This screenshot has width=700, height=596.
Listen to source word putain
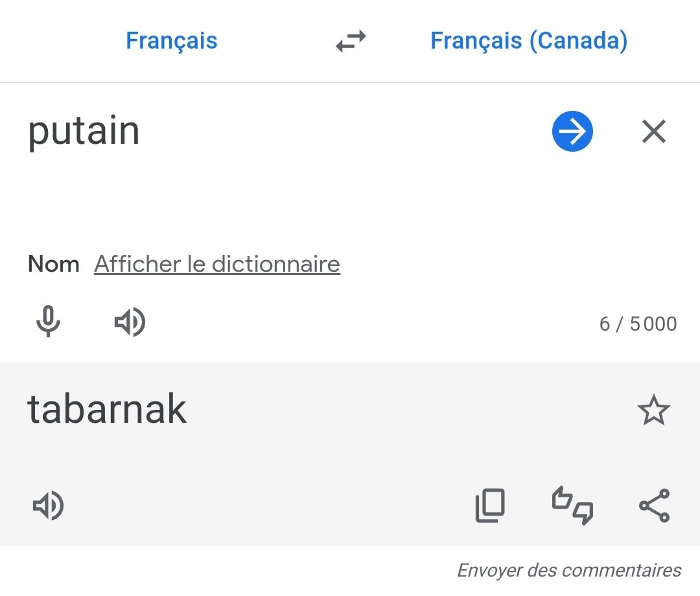tap(130, 322)
